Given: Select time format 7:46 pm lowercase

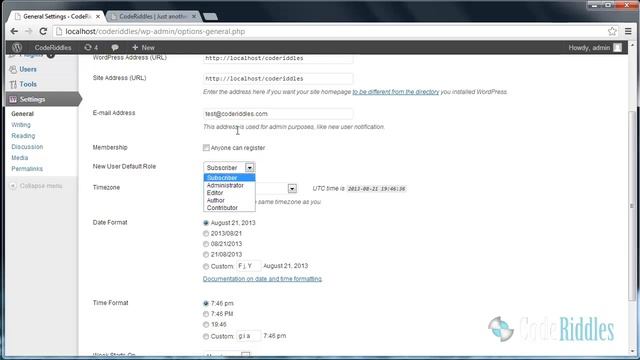Looking at the screenshot, I should [x=206, y=304].
